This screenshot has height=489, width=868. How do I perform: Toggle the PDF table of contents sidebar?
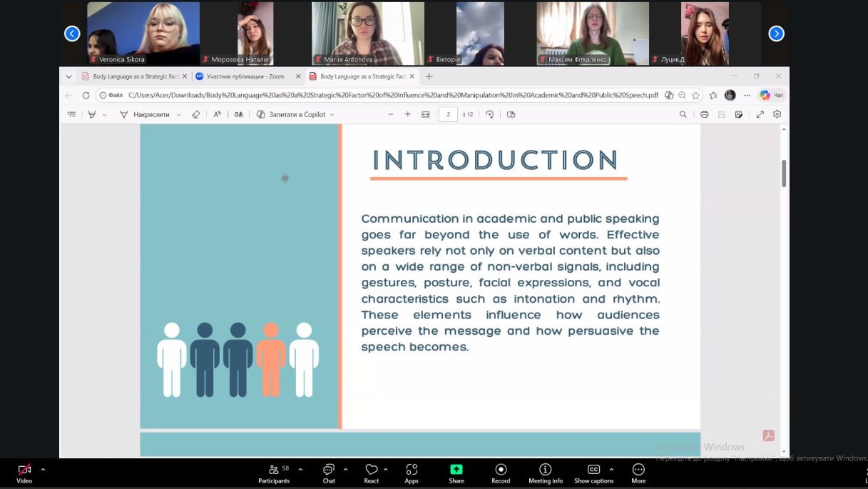[x=71, y=114]
